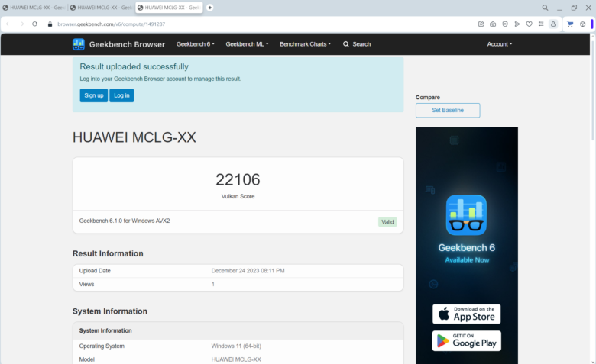Open the blue shopping cart icon
596x364 pixels.
click(x=570, y=24)
